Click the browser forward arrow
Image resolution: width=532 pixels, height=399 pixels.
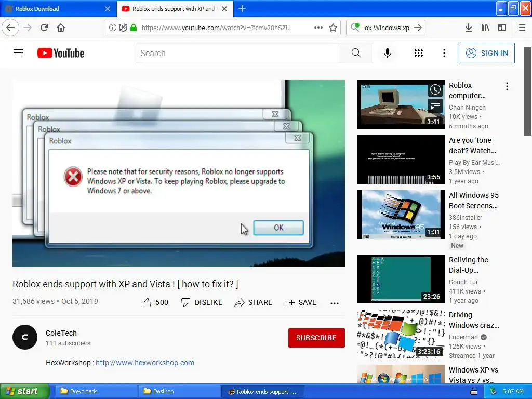[x=28, y=28]
